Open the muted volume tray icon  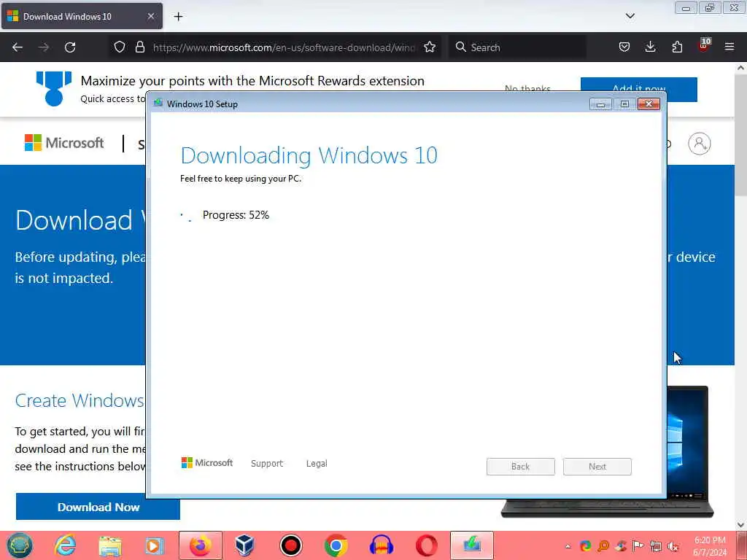coord(673,546)
